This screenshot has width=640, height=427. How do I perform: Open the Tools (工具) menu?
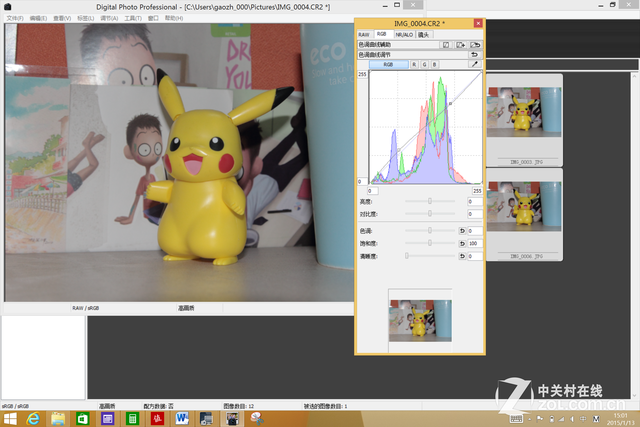(133, 18)
